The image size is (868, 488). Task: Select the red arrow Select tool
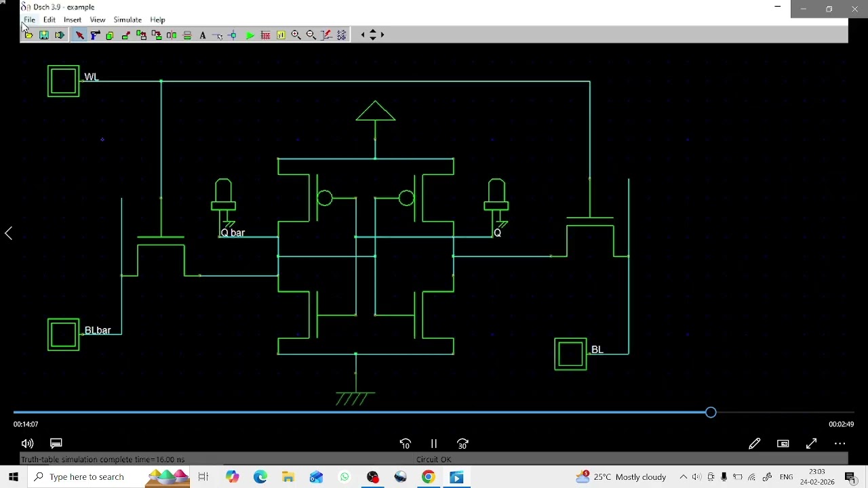coord(79,35)
